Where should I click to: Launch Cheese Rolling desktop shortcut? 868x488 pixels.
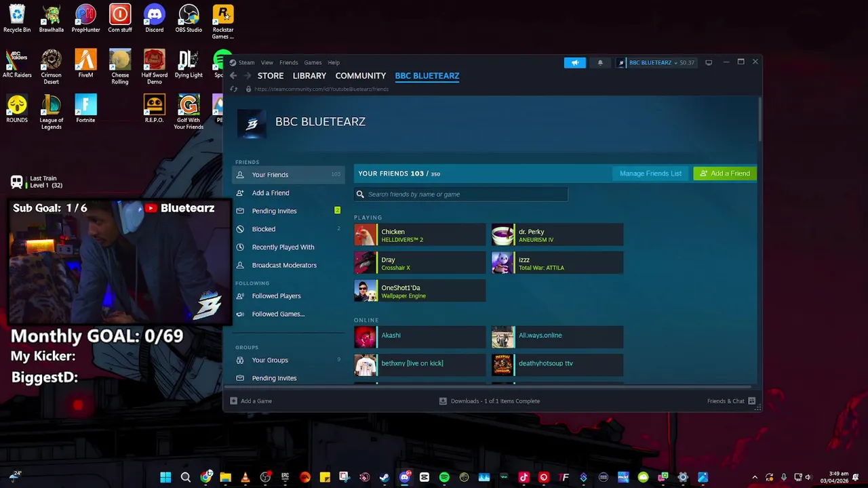pyautogui.click(x=120, y=66)
